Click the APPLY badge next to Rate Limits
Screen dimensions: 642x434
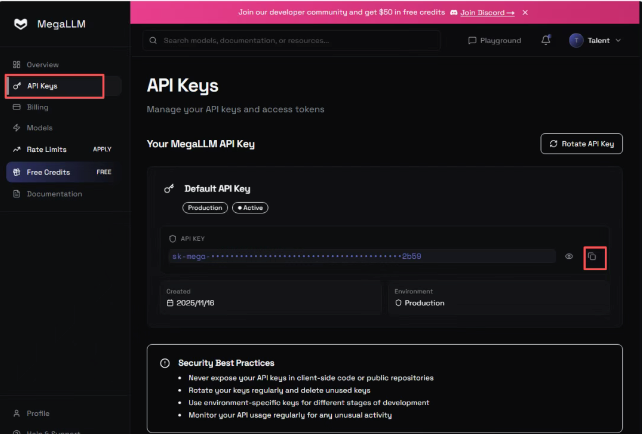[102, 149]
